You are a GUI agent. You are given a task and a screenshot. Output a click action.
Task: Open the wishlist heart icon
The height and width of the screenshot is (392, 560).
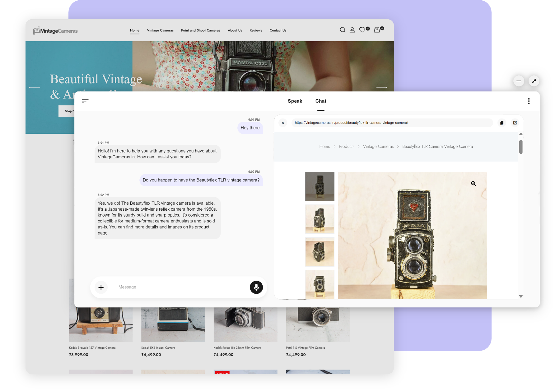pos(362,30)
